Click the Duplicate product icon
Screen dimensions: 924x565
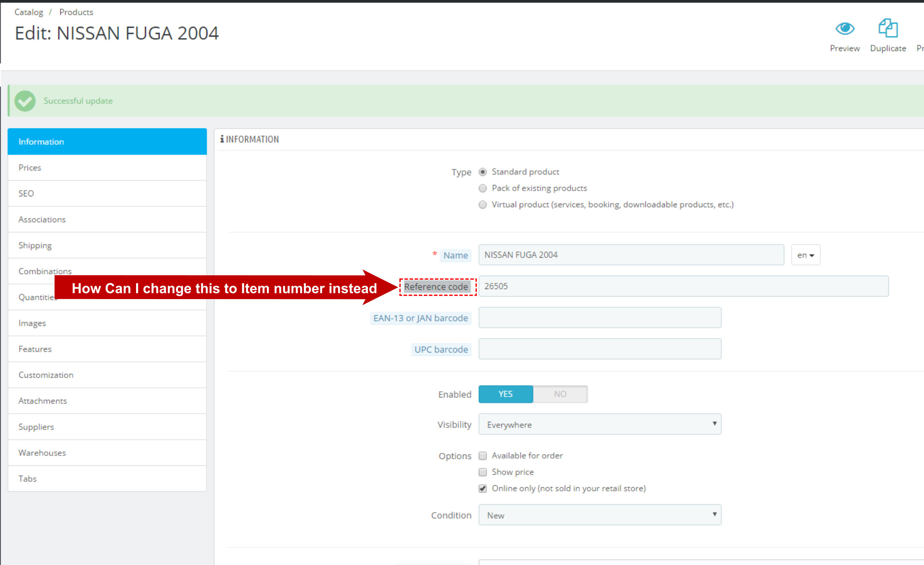pyautogui.click(x=888, y=29)
